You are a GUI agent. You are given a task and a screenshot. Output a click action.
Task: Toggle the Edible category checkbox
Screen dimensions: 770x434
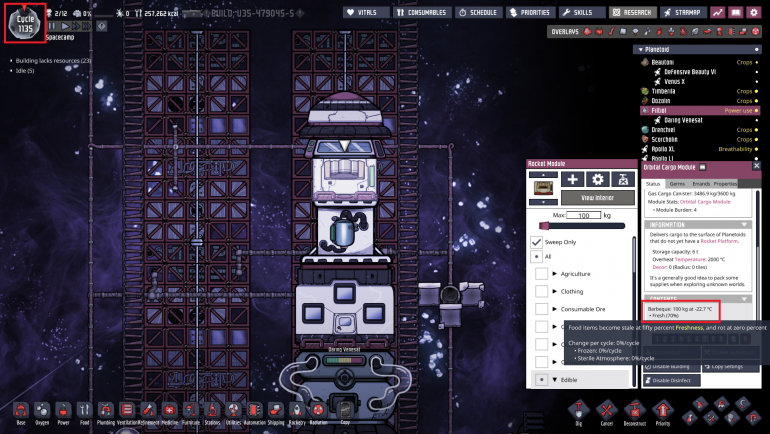point(541,380)
